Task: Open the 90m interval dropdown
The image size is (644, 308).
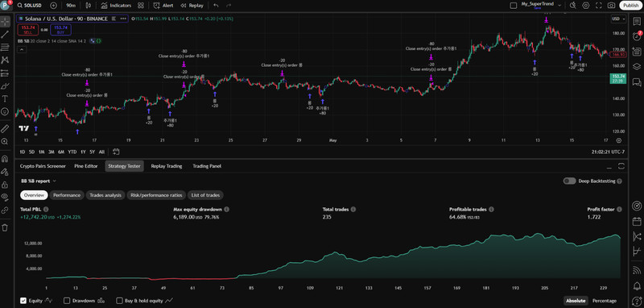Action: [70, 6]
